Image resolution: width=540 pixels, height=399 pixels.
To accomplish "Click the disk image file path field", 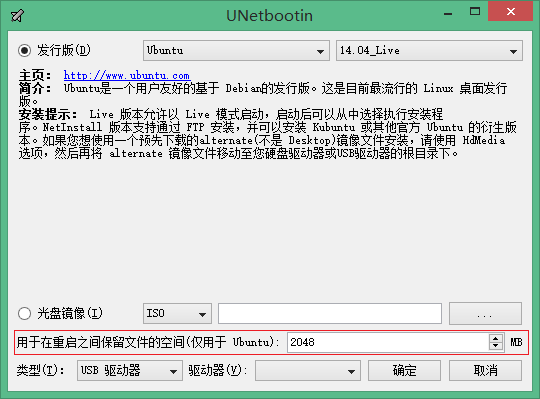I will 330,314.
